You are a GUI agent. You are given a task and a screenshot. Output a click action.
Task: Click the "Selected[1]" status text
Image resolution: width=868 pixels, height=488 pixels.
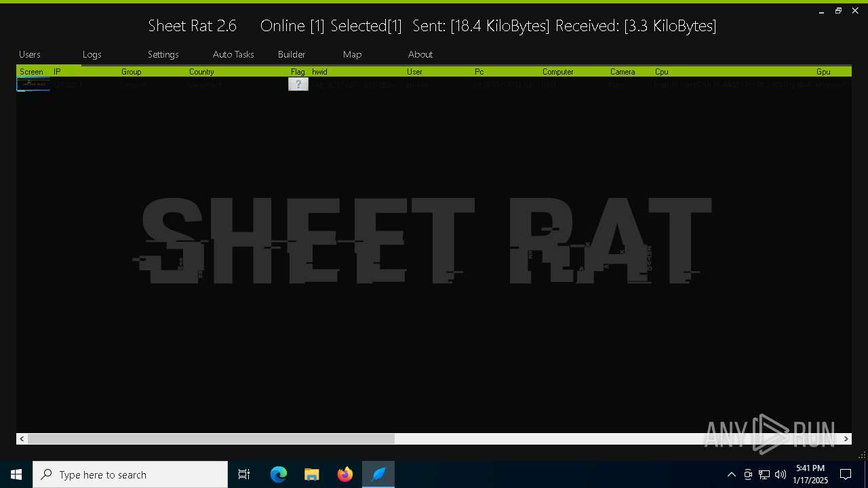[x=366, y=26]
